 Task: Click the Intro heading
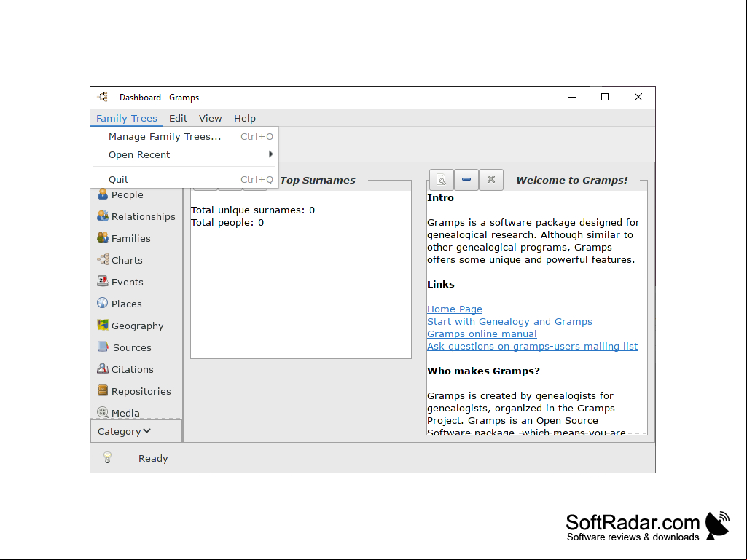(440, 197)
